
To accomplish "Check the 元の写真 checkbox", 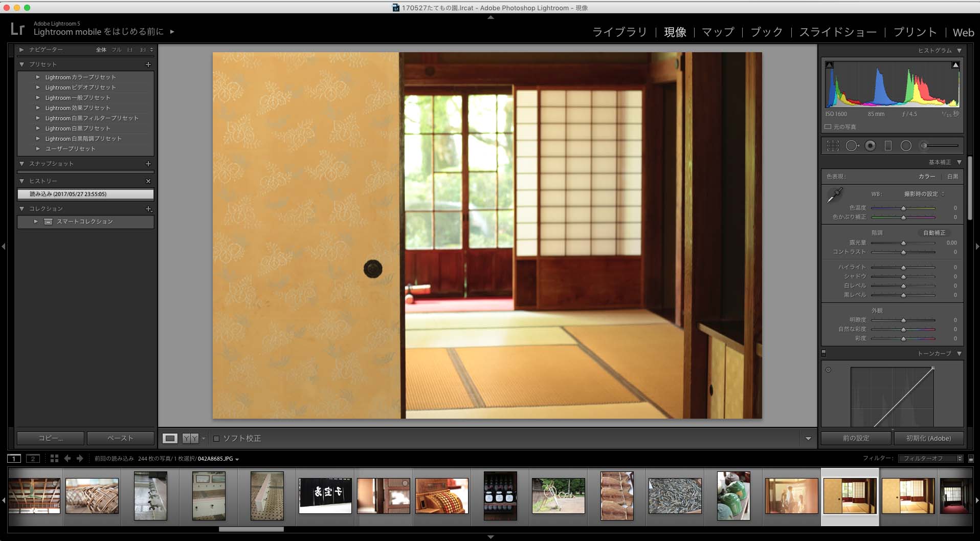I will pyautogui.click(x=828, y=127).
